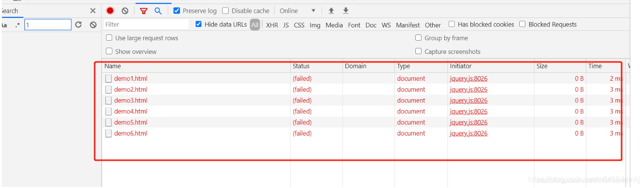Select the demo3.html request
The image size is (644, 188).
(130, 100)
